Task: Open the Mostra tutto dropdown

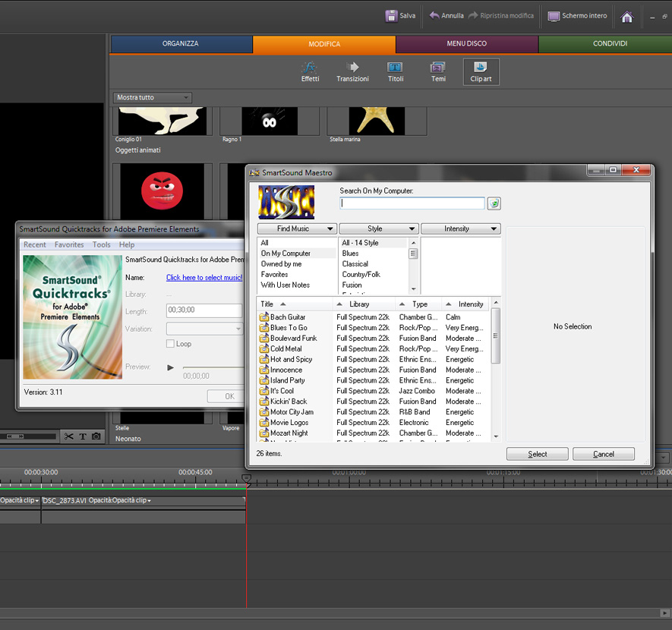Action: click(152, 98)
